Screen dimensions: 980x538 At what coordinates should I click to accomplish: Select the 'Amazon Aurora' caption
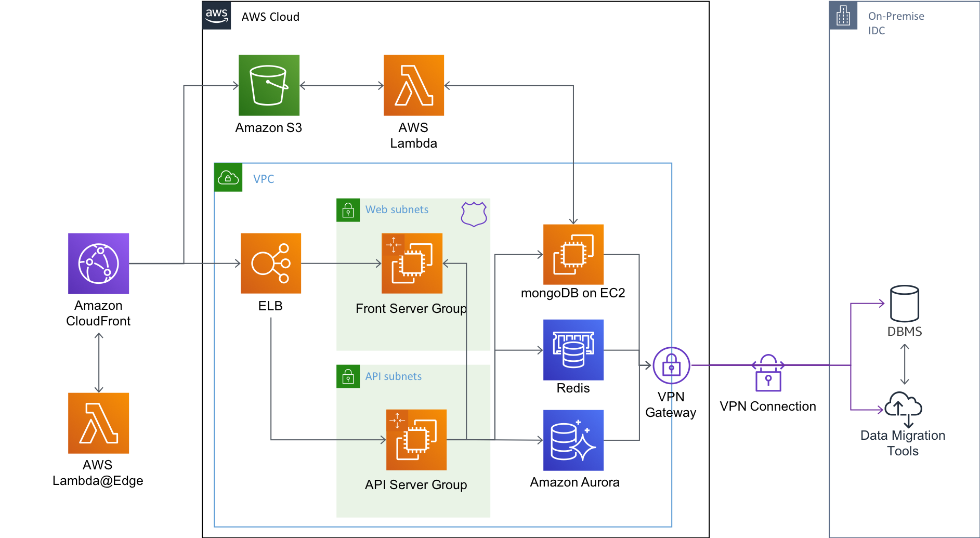point(575,482)
